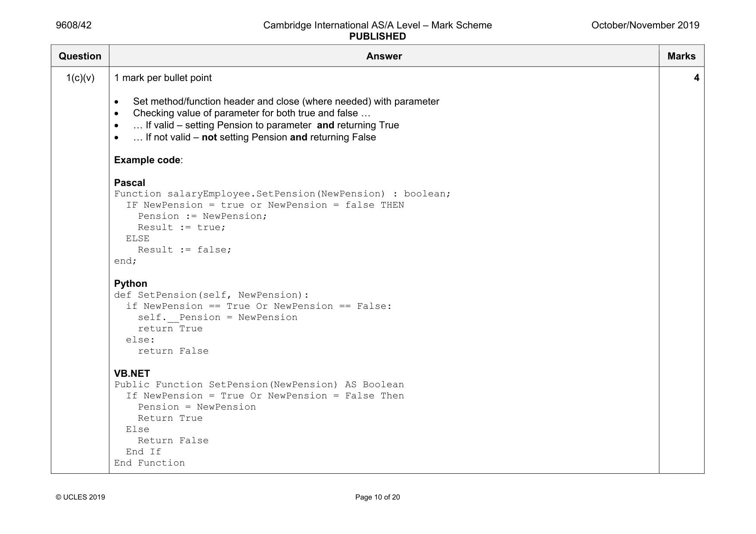The image size is (756, 534).
Task: Click Python line 'if NewPension == True Or NewPension == False:'
Action: (x=259, y=306)
